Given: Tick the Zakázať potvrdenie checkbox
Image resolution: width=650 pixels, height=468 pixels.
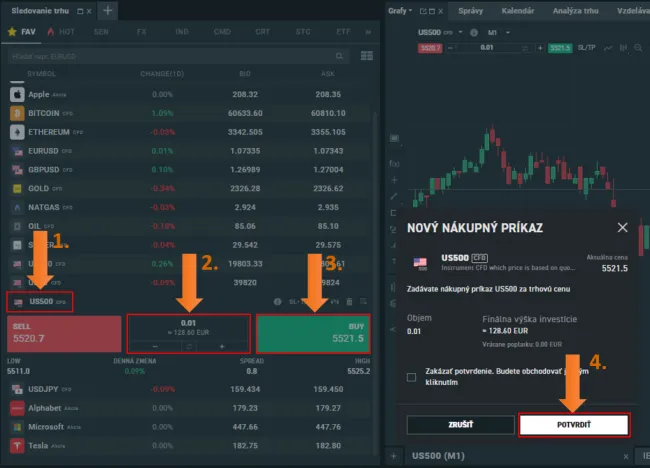Looking at the screenshot, I should [412, 377].
